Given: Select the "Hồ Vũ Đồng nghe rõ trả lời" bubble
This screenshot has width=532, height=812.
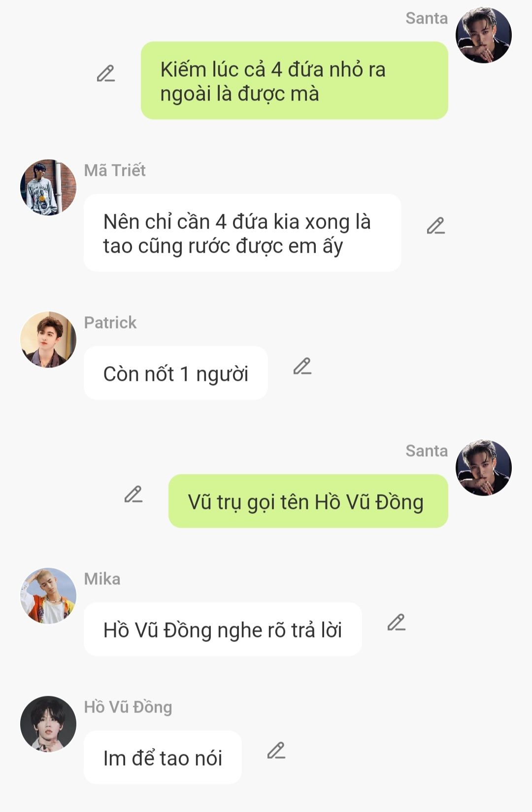Looking at the screenshot, I should coord(223,629).
